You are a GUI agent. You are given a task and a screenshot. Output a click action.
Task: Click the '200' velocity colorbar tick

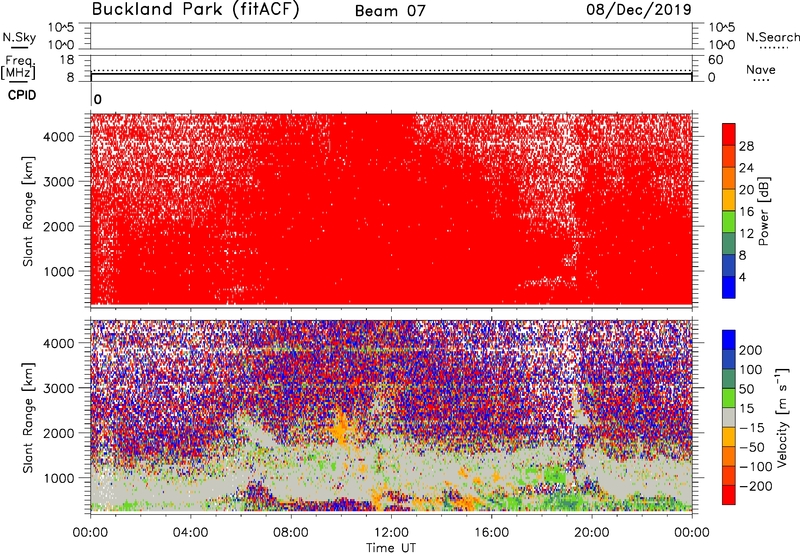pyautogui.click(x=751, y=350)
